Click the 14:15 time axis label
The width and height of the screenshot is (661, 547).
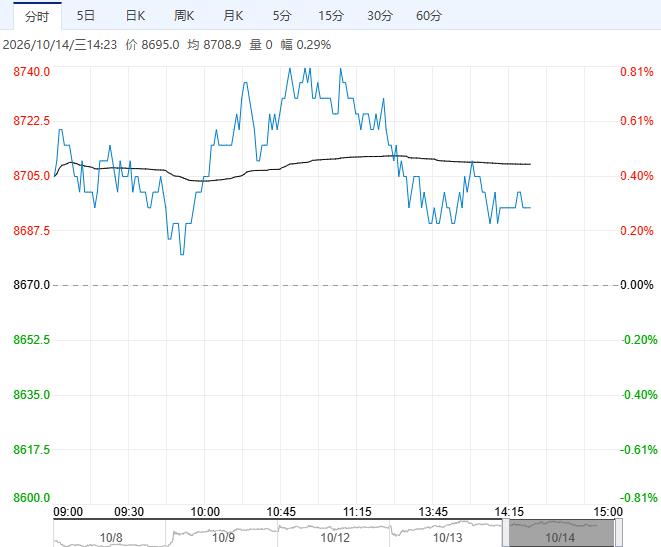[509, 512]
